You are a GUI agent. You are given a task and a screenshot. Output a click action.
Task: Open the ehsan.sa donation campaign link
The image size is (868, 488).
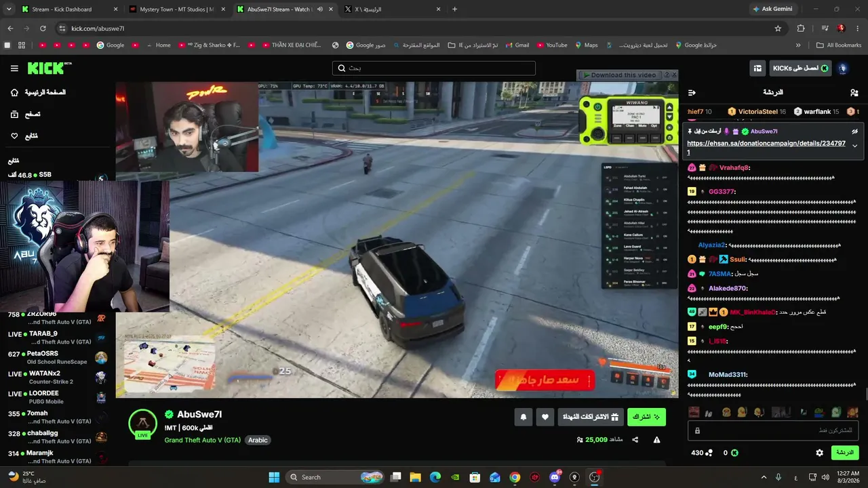pyautogui.click(x=766, y=148)
